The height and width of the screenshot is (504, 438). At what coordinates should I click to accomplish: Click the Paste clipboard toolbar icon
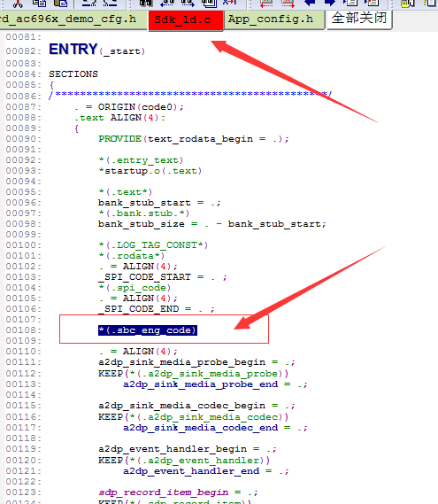[x=60, y=4]
